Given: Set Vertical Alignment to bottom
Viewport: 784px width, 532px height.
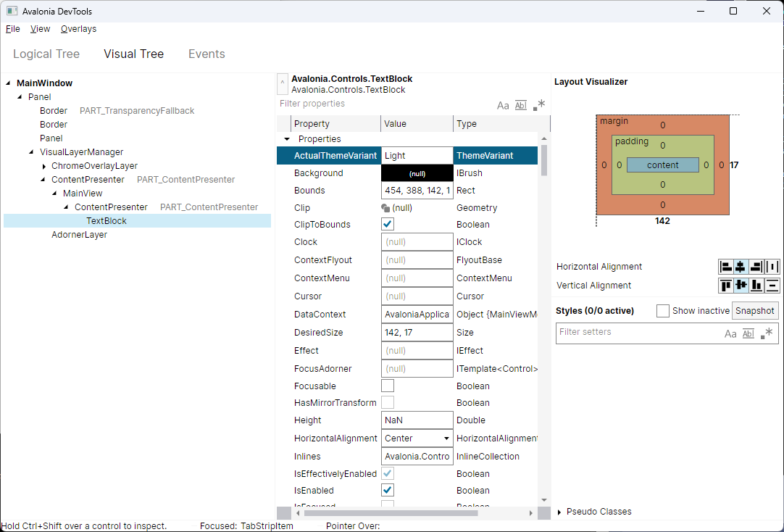Looking at the screenshot, I should pos(756,286).
